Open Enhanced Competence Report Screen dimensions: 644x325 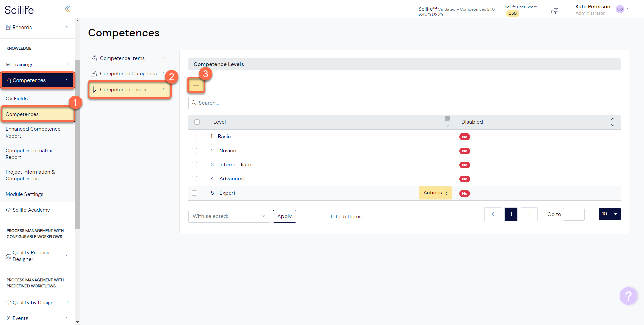[x=33, y=132]
